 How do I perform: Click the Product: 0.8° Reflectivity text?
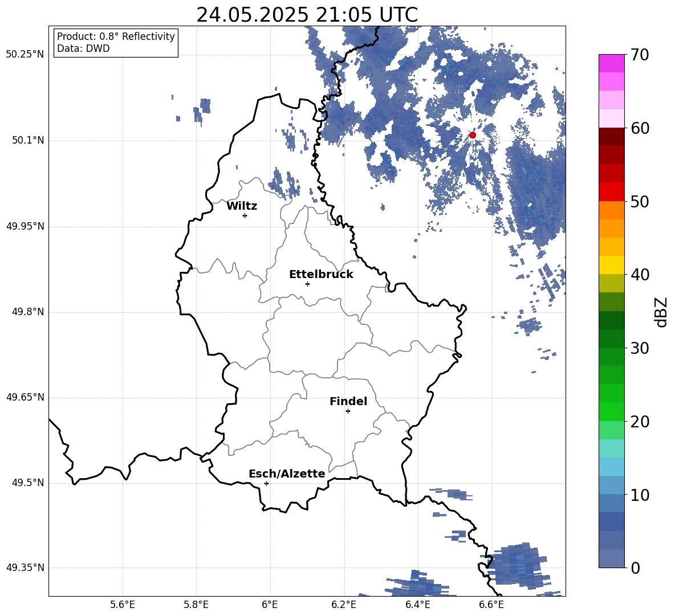(116, 36)
